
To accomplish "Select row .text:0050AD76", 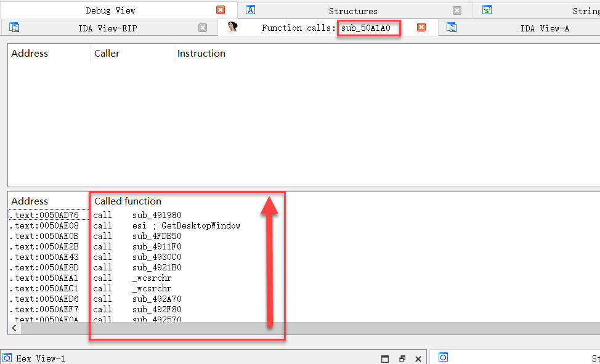I will pyautogui.click(x=44, y=215).
